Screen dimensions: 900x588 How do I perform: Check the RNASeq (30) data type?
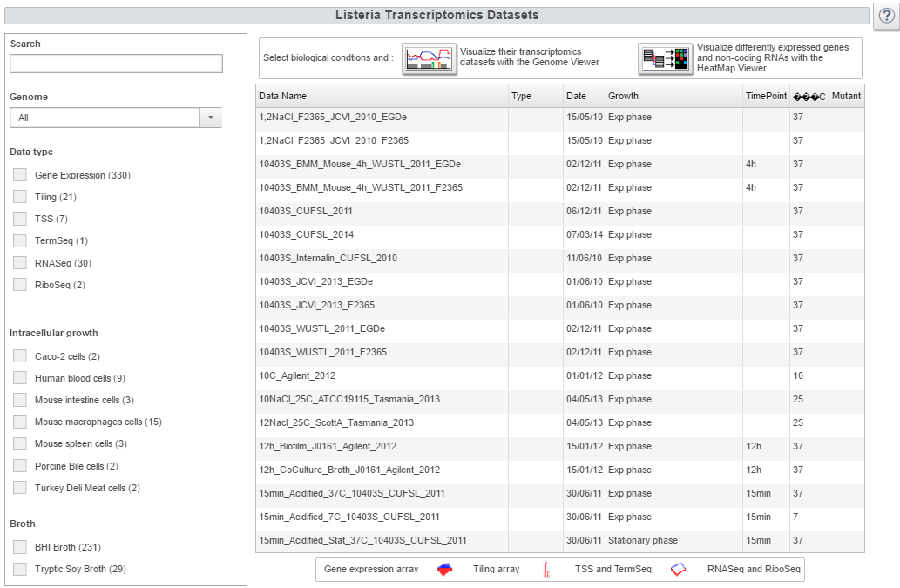(20, 263)
